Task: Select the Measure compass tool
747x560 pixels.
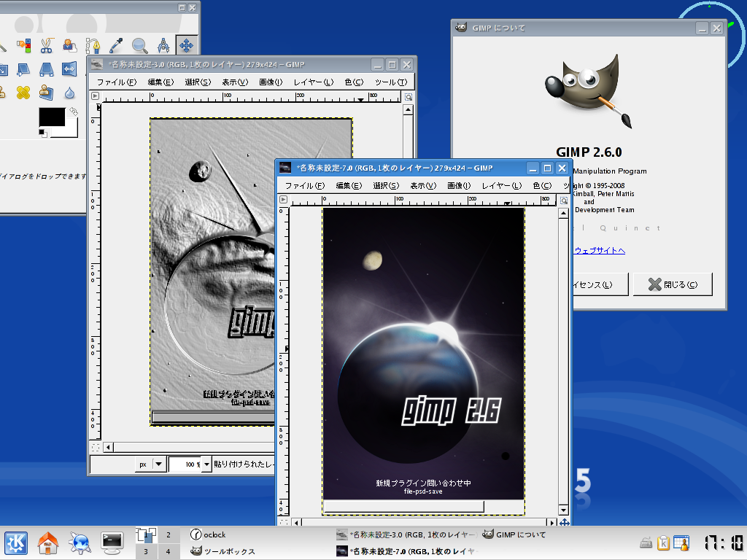Action: (163, 46)
